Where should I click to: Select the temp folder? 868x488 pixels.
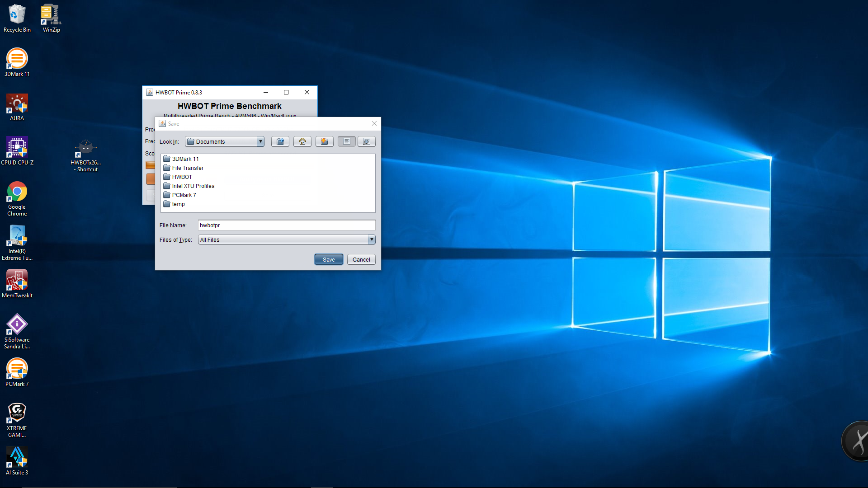(174, 204)
